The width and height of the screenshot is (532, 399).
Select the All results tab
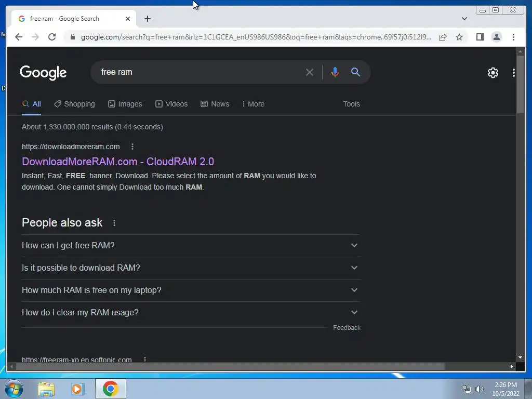coord(32,104)
